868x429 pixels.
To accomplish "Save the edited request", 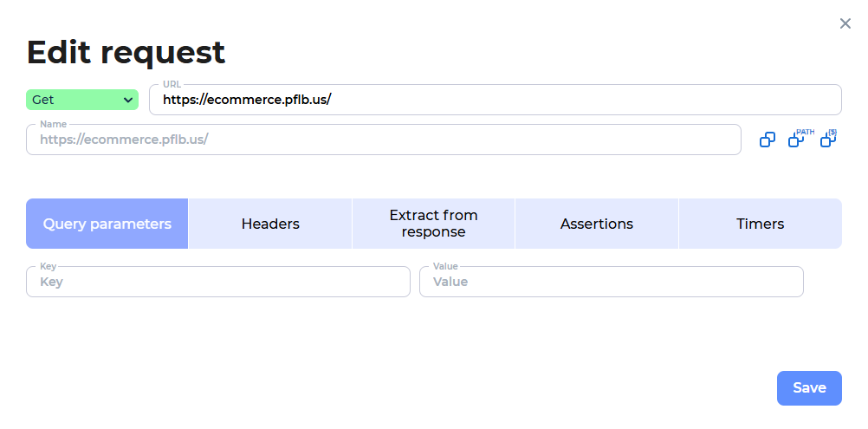I will point(809,388).
